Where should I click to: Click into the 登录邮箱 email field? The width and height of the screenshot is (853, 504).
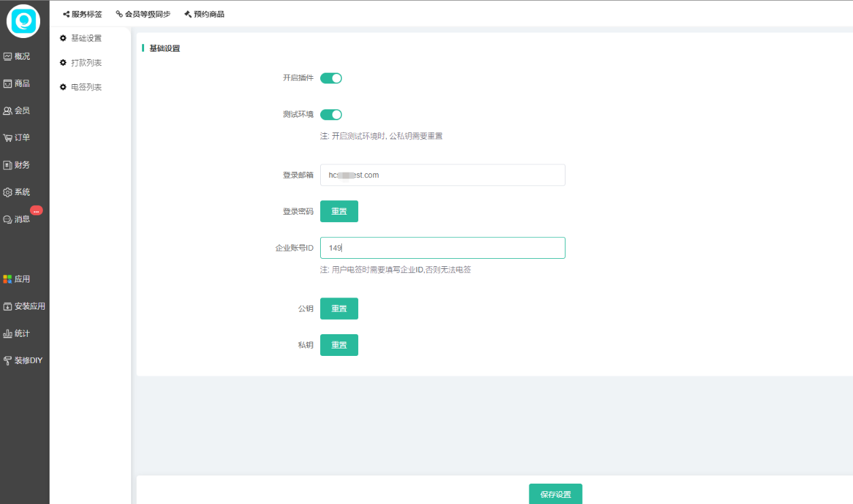pos(442,175)
